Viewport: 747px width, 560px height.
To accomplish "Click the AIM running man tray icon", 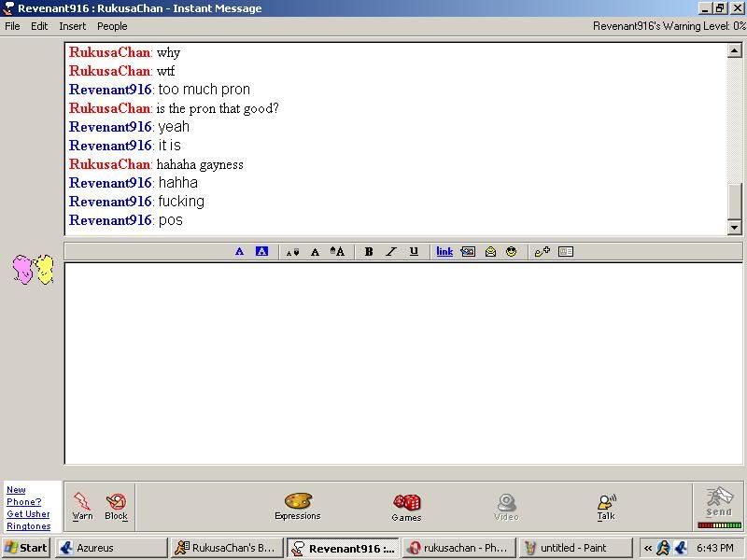I will (663, 548).
